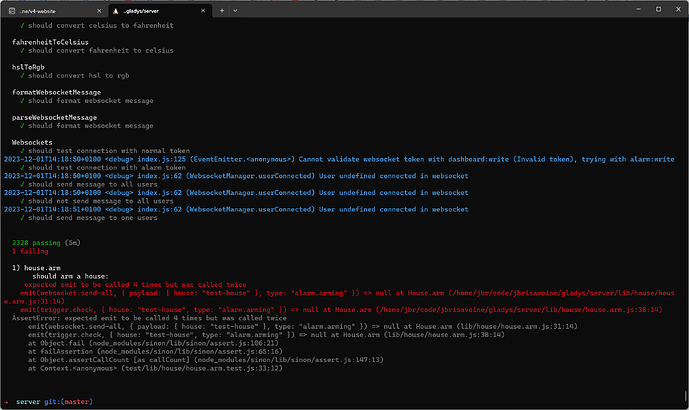Click 'should send message to one users'

click(x=89, y=218)
